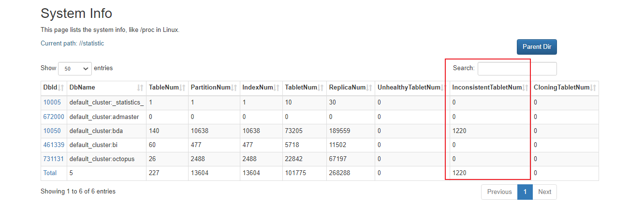Sort by ReplicaNum using its sort icon
Image resolution: width=644 pixels, height=223 pixels.
(369, 88)
